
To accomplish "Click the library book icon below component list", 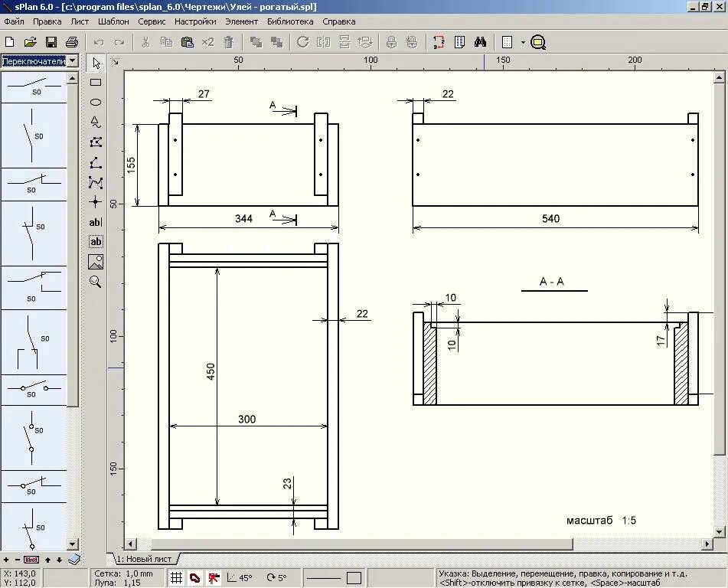I will (x=73, y=559).
